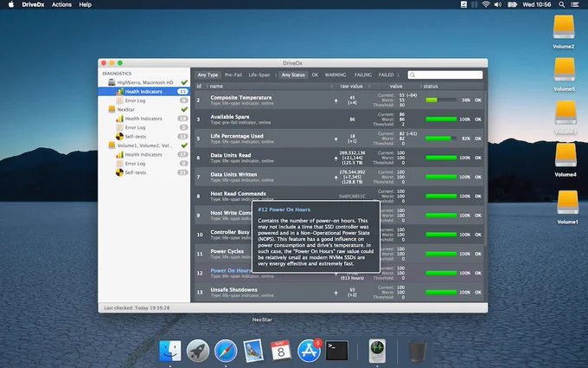Click trend arrow in Unsafe Shutdowns row

[x=336, y=293]
